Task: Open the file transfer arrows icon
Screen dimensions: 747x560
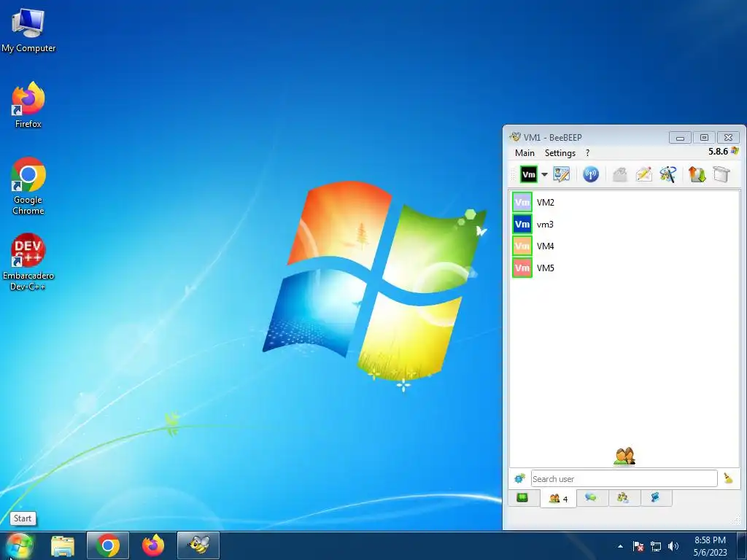Action: pyautogui.click(x=697, y=174)
